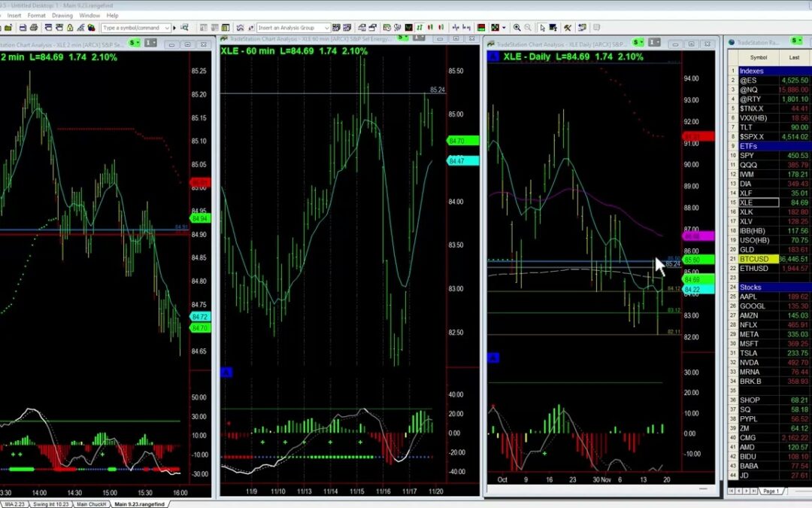Click the hammer tools icon in toolbar
This screenshot has width=812, height=508.
tap(568, 28)
